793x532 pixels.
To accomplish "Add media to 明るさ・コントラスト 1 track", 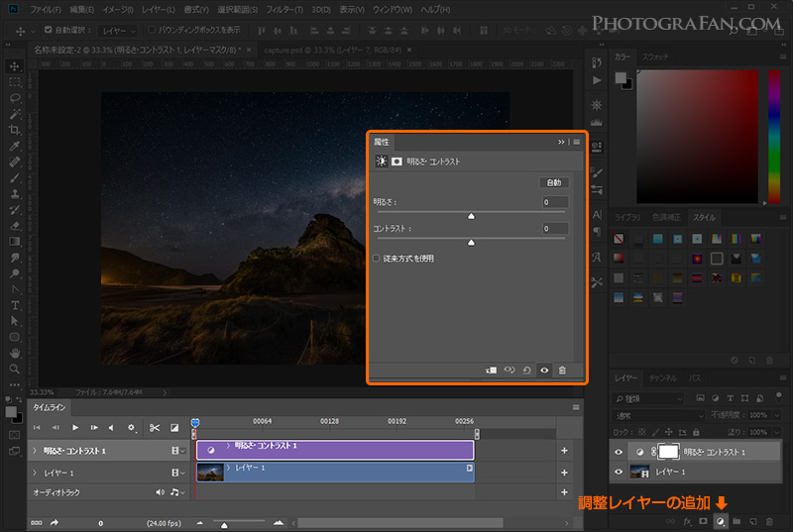I will tap(564, 450).
